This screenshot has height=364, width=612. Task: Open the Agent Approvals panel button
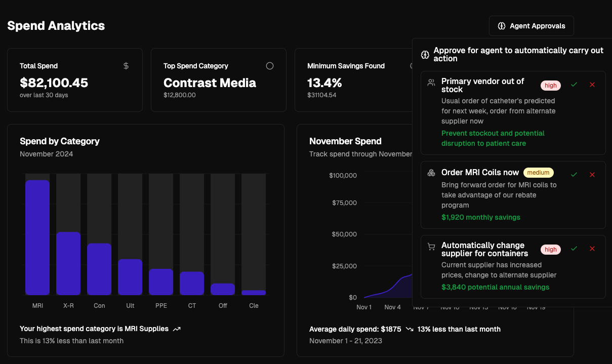532,26
